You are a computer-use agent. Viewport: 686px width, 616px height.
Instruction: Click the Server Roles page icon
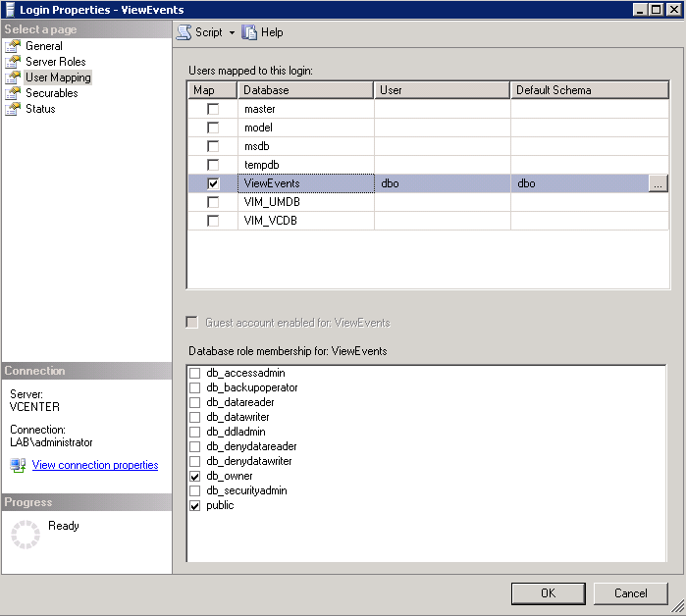point(13,62)
